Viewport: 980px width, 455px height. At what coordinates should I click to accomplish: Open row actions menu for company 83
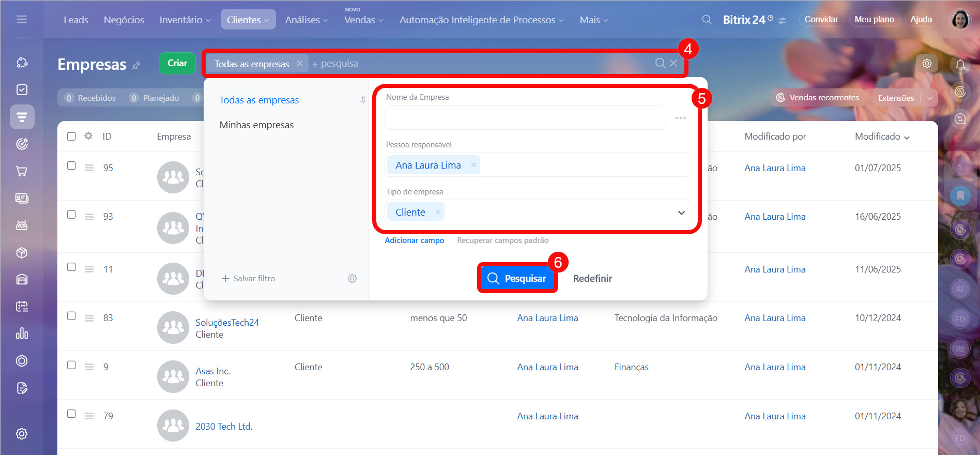click(89, 318)
